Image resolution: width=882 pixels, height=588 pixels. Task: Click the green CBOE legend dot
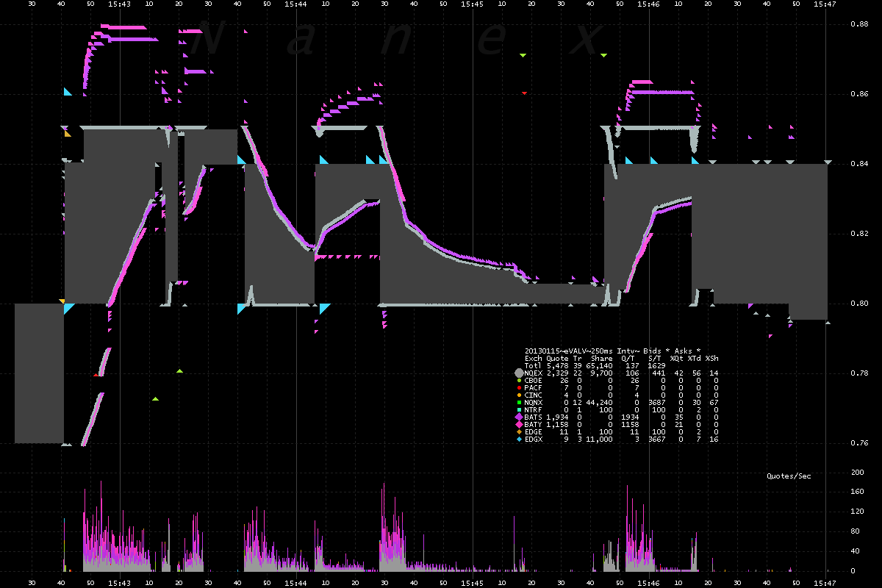519,381
